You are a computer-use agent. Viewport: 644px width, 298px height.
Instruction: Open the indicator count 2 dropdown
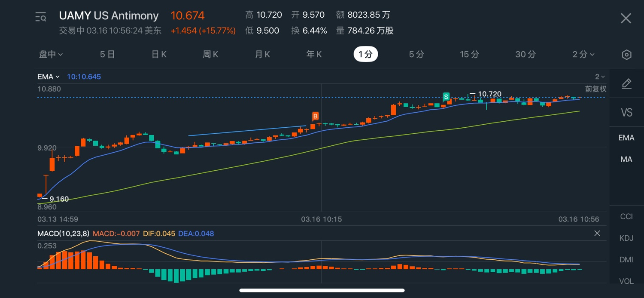point(599,77)
